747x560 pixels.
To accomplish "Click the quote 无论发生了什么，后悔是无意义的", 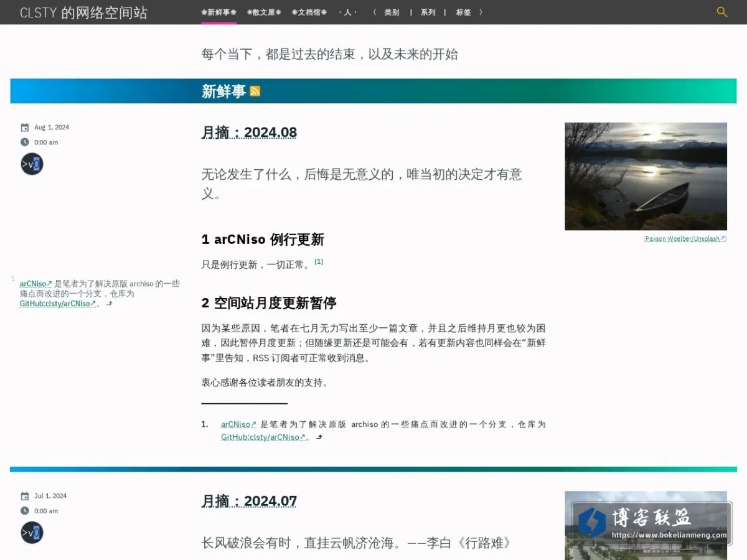I will [x=361, y=184].
